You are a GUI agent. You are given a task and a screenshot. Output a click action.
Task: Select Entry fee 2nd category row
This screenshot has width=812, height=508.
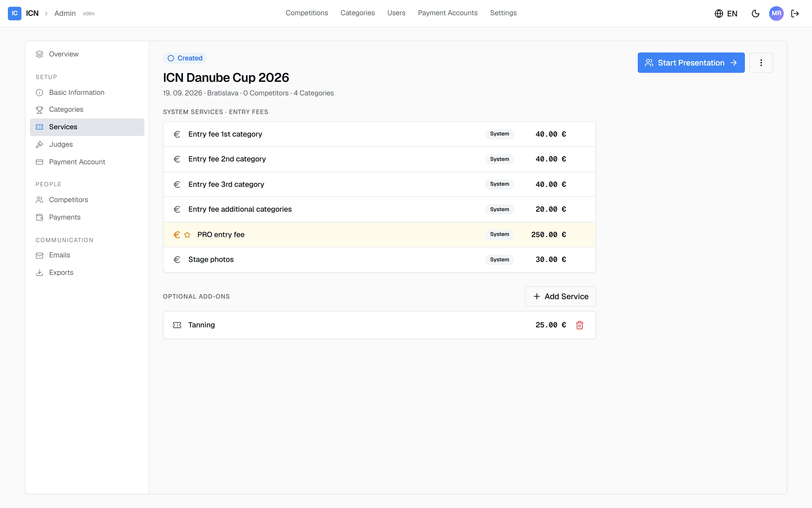[x=379, y=159]
